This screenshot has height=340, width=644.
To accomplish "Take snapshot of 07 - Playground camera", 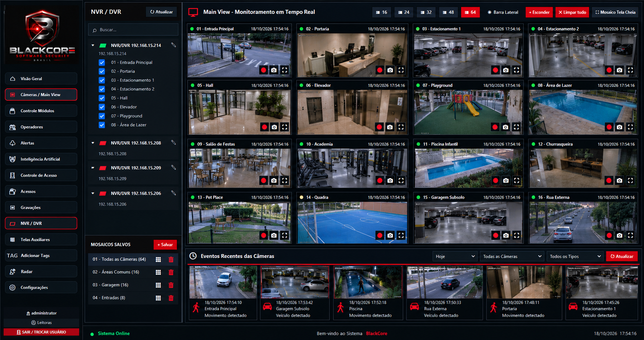I will point(505,127).
